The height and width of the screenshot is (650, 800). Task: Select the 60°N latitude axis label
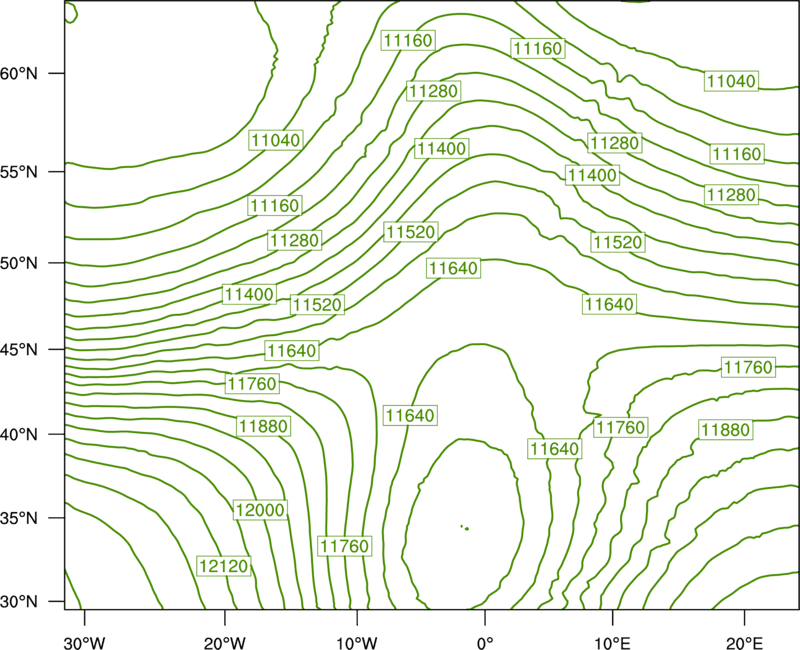point(19,73)
